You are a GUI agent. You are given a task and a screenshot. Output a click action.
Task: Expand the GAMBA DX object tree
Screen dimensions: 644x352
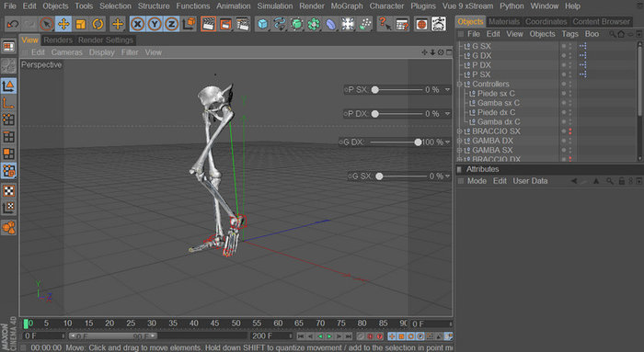tap(460, 141)
